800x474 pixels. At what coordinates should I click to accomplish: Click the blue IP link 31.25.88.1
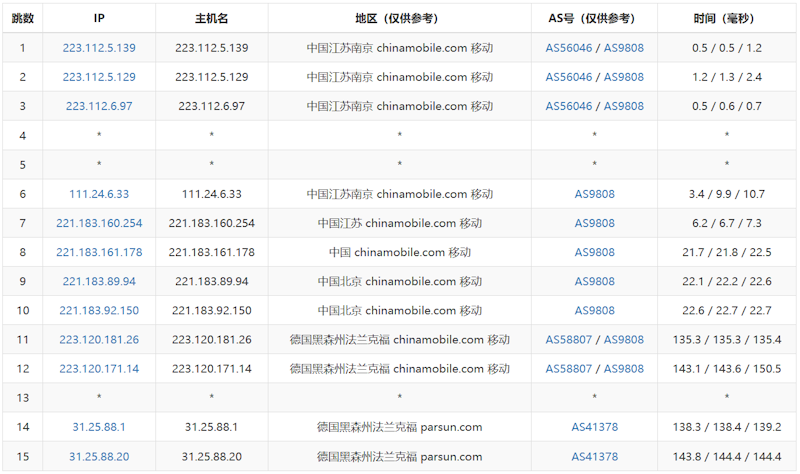(99, 427)
